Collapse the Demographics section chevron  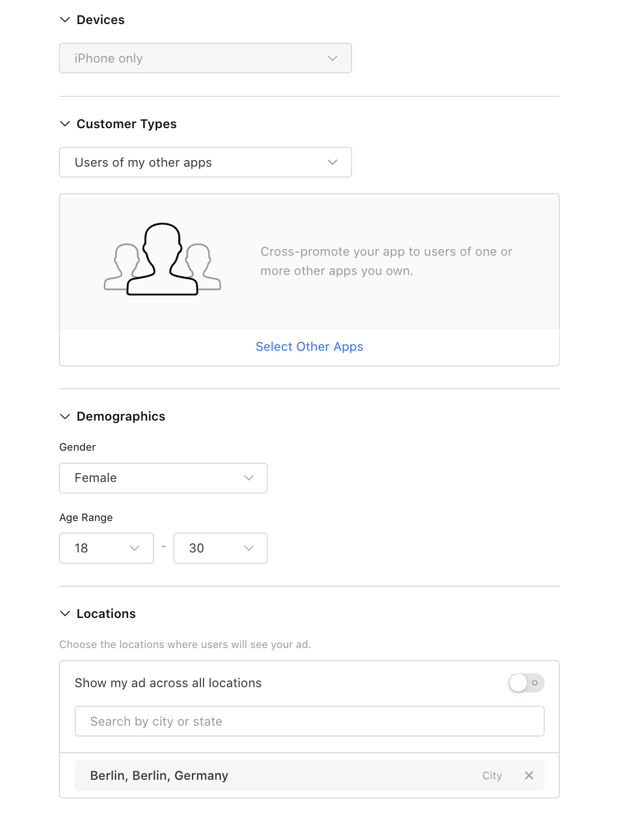click(x=65, y=416)
